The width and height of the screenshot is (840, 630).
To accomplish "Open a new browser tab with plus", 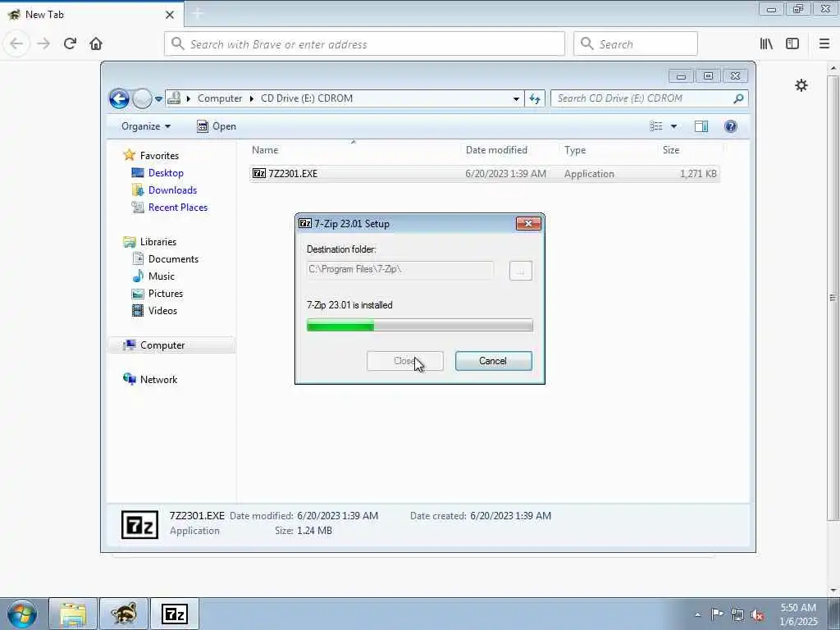I will click(x=197, y=14).
